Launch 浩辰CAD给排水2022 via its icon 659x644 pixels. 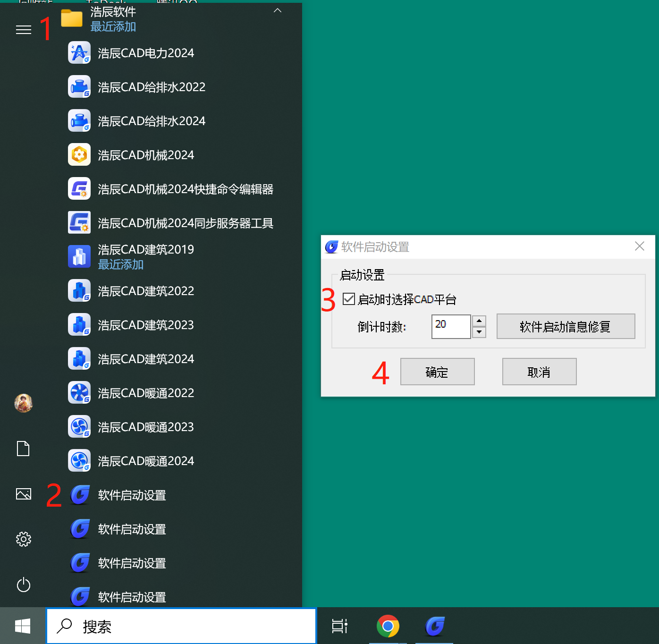coord(79,87)
